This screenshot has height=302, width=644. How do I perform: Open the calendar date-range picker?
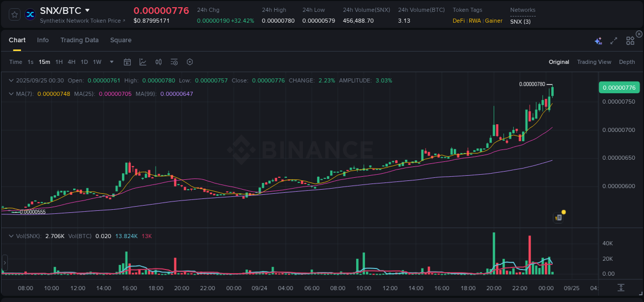pyautogui.click(x=127, y=62)
